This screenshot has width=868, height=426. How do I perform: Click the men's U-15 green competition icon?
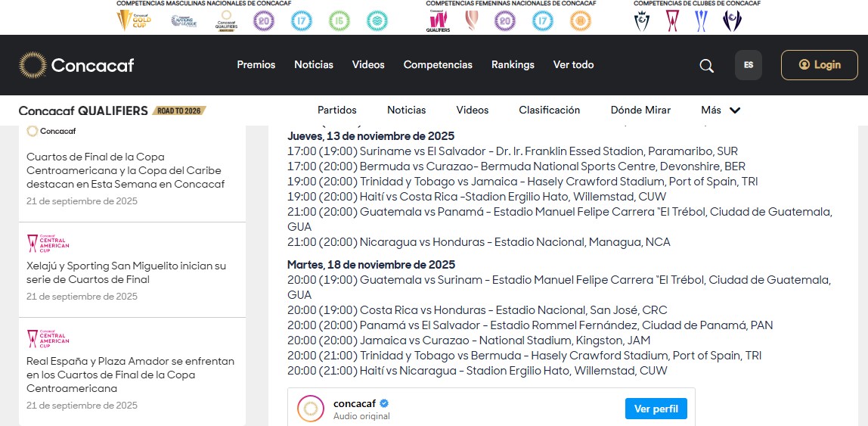pos(340,20)
